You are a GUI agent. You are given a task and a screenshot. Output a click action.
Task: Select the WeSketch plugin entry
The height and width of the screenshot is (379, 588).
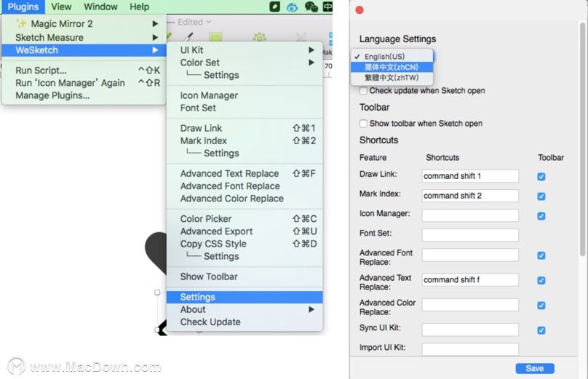tap(84, 50)
